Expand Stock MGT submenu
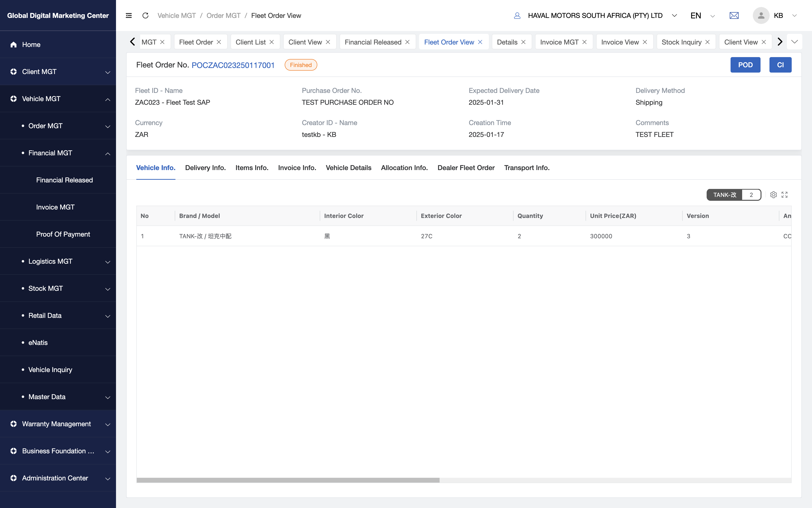This screenshot has height=508, width=812. tap(58, 288)
